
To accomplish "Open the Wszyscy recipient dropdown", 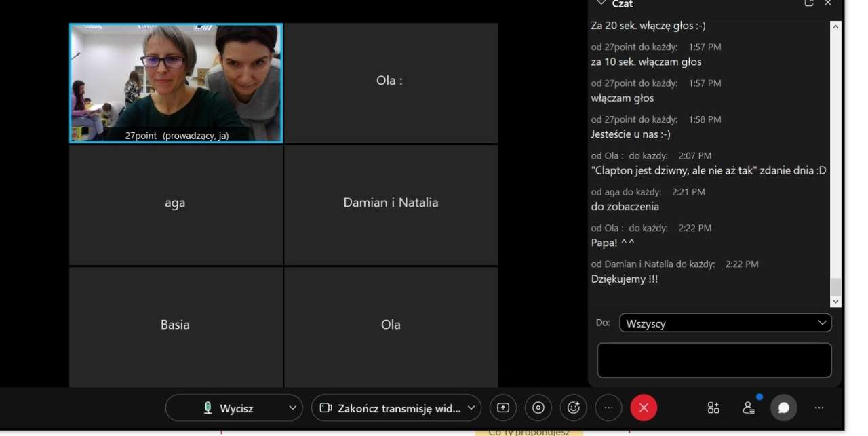I will coord(725,323).
